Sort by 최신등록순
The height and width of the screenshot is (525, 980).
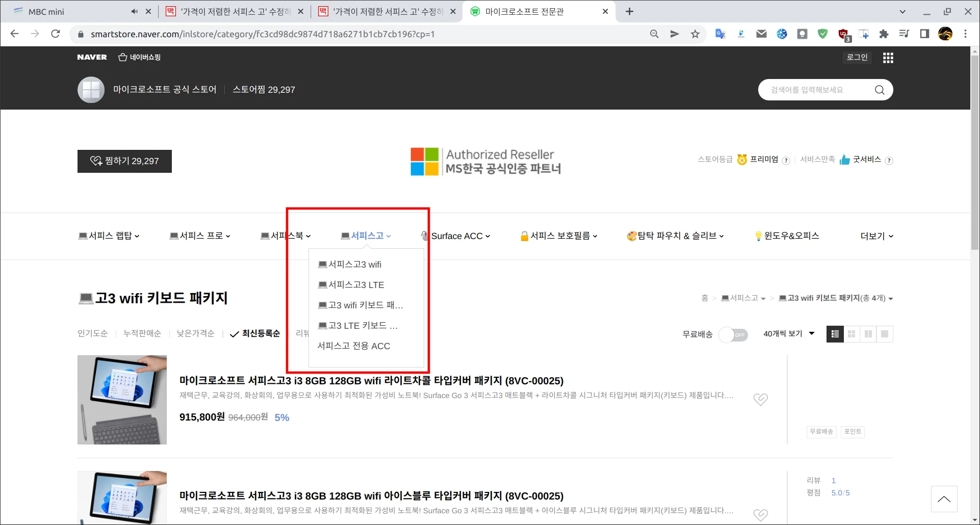coord(255,333)
